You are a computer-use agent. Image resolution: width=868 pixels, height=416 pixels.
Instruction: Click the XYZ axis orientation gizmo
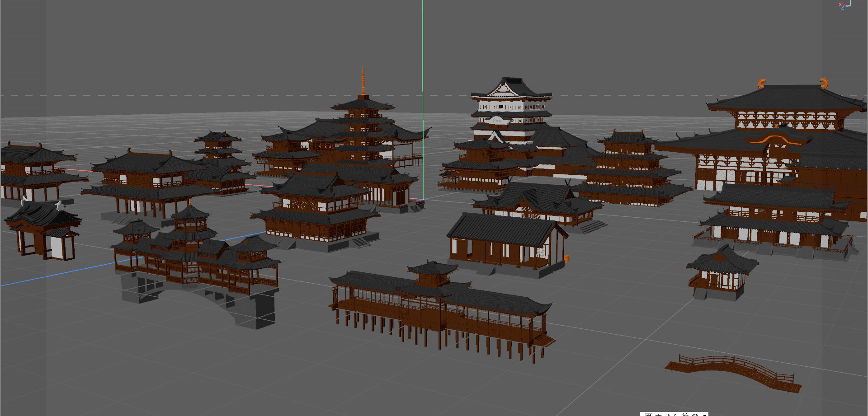point(844,5)
